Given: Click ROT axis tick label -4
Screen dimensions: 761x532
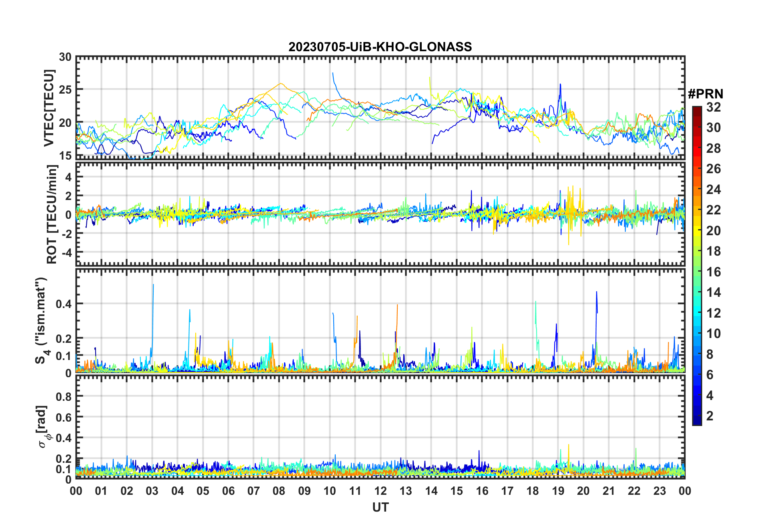Looking at the screenshot, I should pyautogui.click(x=68, y=253).
